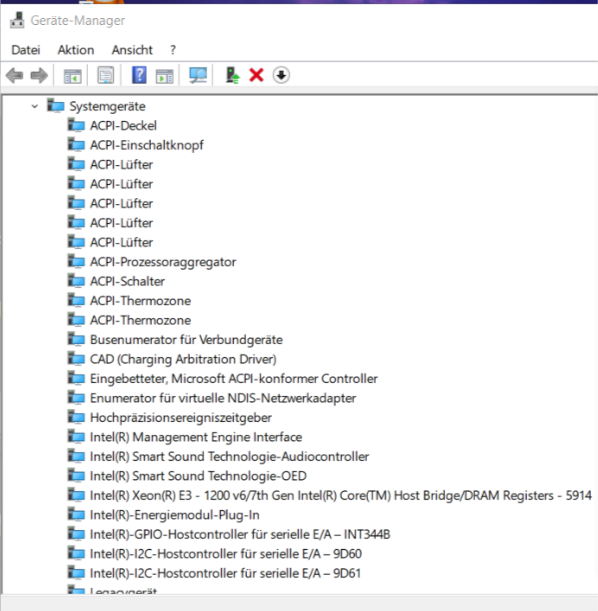The height and width of the screenshot is (611, 598).
Task: Click the icon beside ACPI-Prozessoraggregator
Action: click(x=76, y=261)
